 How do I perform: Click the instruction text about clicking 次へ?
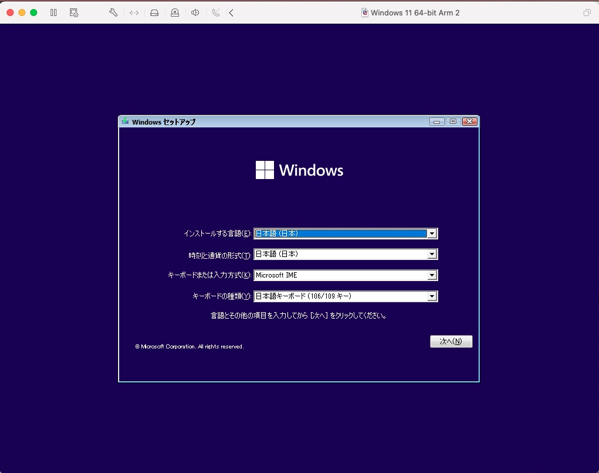click(x=298, y=316)
